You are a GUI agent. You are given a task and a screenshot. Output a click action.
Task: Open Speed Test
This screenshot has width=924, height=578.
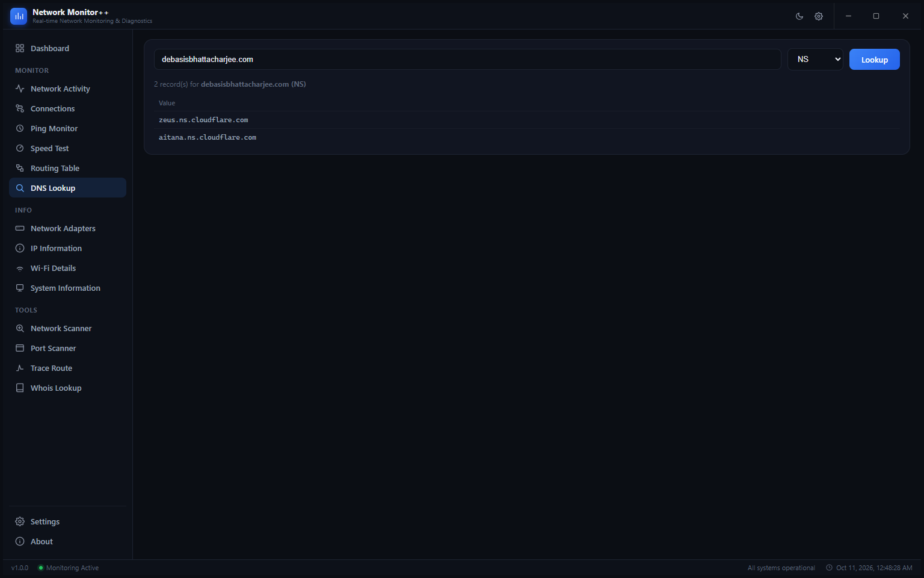pos(67,148)
